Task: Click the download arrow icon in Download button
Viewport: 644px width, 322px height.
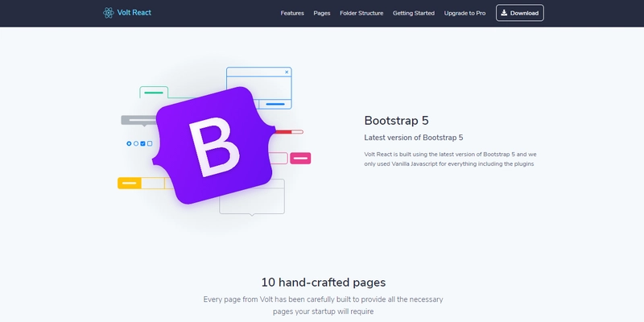Action: (x=504, y=13)
